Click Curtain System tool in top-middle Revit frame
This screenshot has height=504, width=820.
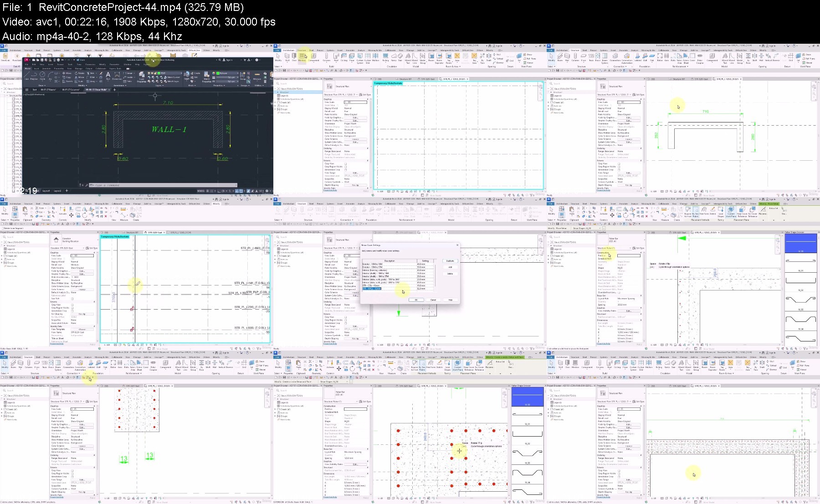(x=360, y=57)
